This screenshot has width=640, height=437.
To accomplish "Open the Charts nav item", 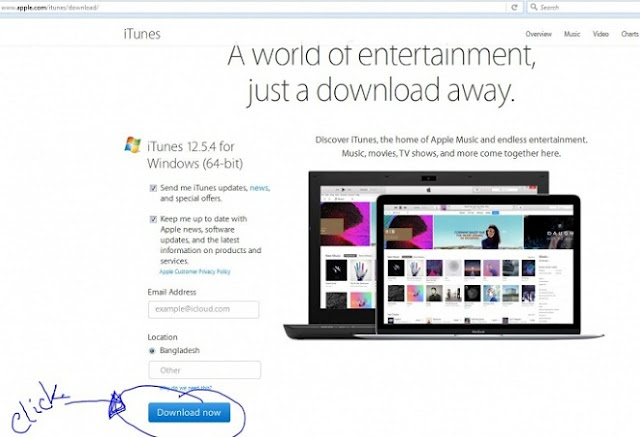I will tap(630, 34).
